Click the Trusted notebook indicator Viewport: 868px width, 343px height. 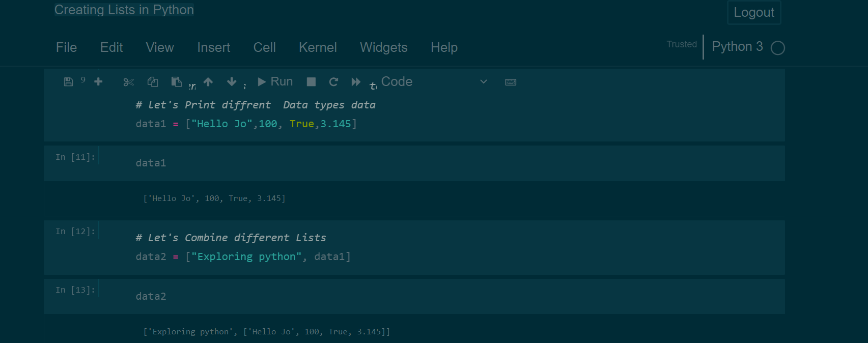point(681,44)
